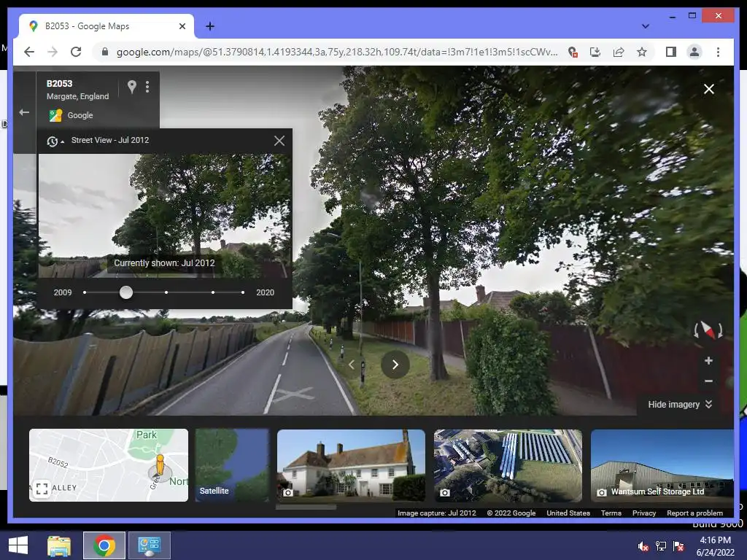Reload the Google Maps page

76,52
